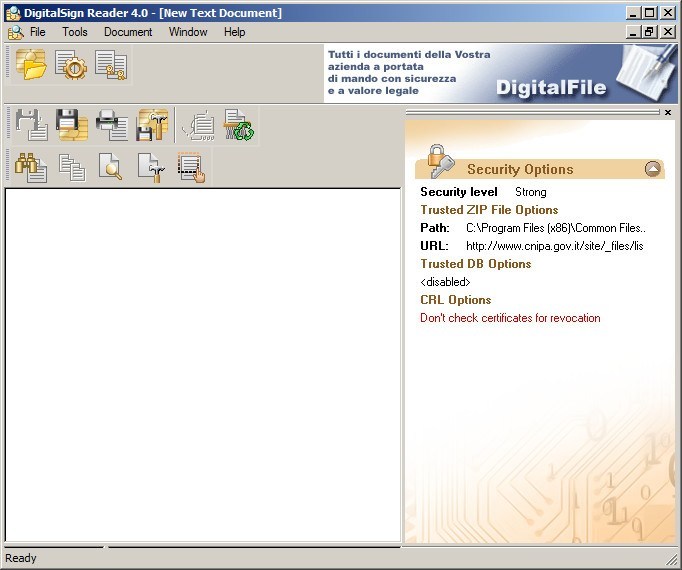Click the floppy disk with smart card icon
Viewport: 682px width, 570px height.
coord(72,125)
